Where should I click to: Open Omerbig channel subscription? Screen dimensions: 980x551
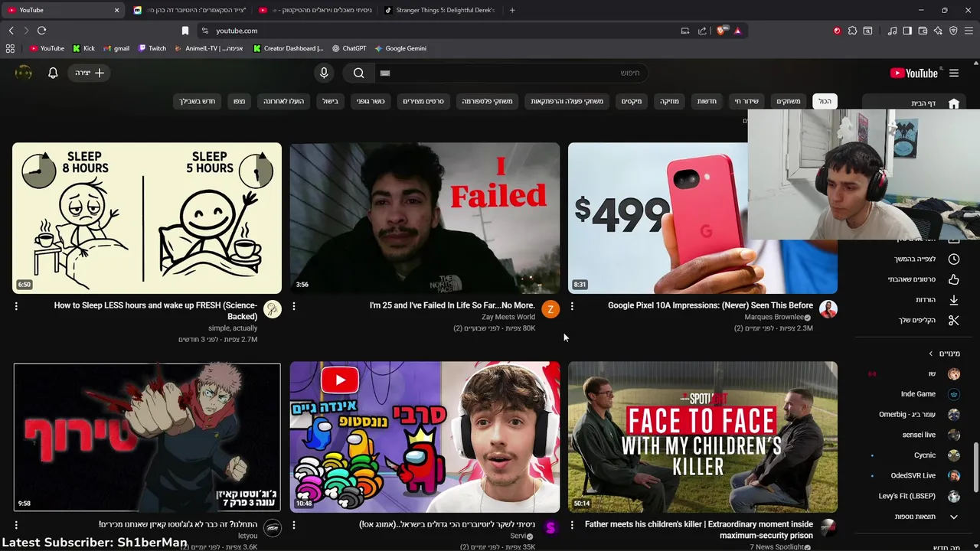(919, 414)
